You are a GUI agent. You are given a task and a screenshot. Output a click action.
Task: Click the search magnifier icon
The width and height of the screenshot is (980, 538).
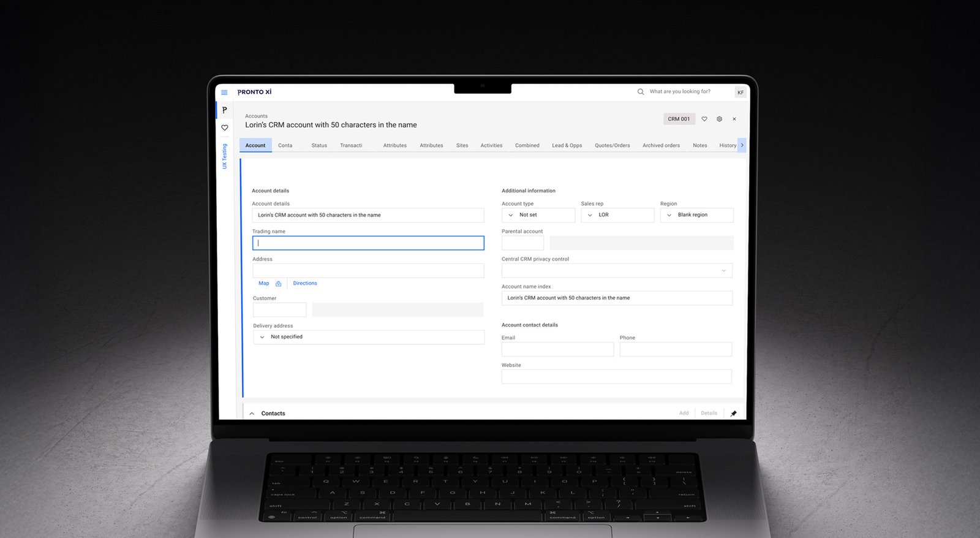point(641,92)
